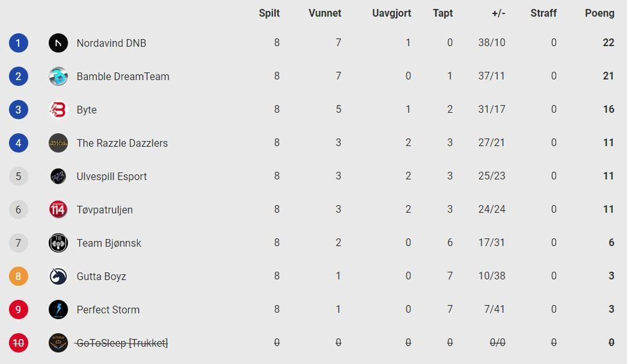Image resolution: width=627 pixels, height=364 pixels.
Task: Click the Ulvespill Esport wolf logo
Action: (58, 176)
